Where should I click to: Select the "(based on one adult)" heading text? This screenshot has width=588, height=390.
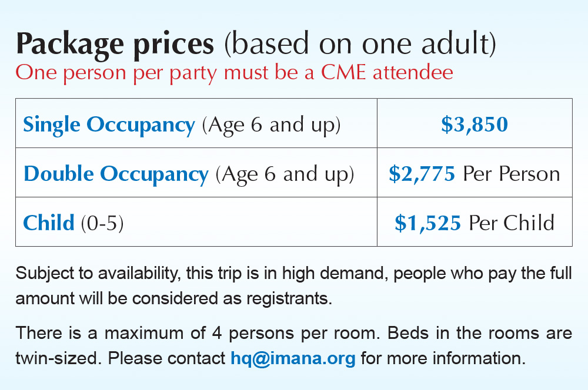[360, 44]
